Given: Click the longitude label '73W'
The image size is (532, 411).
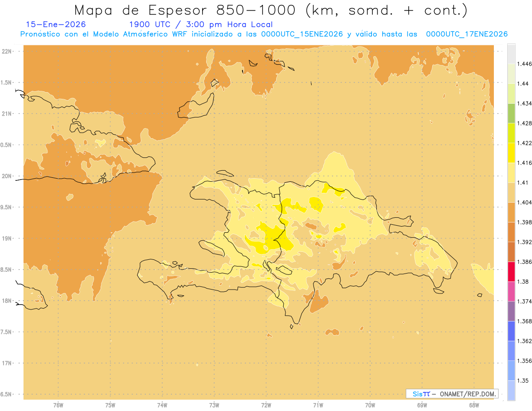Looking at the screenshot, I should tap(214, 405).
